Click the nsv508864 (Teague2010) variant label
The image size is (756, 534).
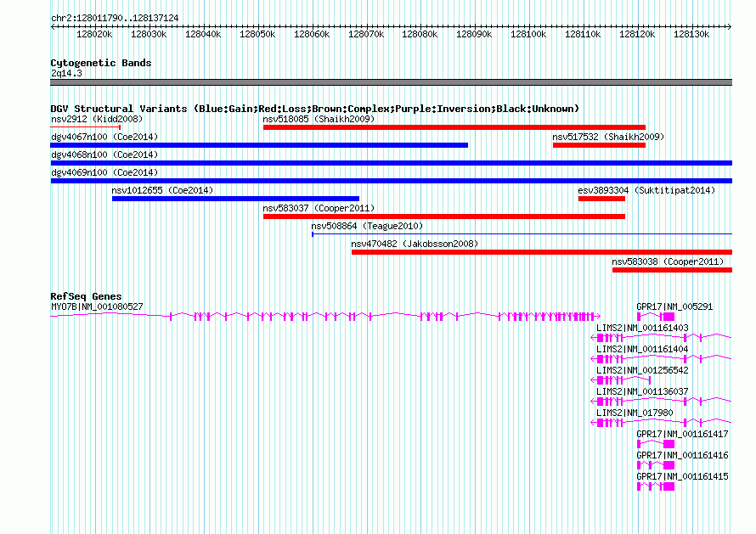367,226
